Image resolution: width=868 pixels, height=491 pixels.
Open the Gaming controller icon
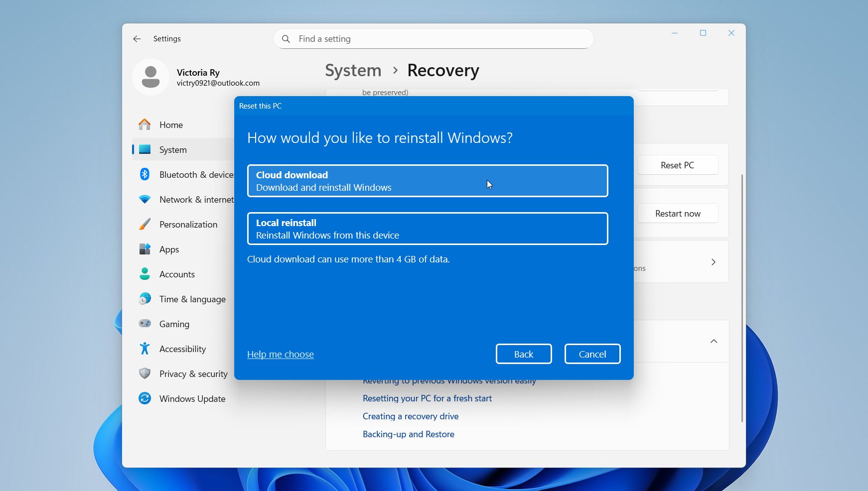pyautogui.click(x=145, y=324)
